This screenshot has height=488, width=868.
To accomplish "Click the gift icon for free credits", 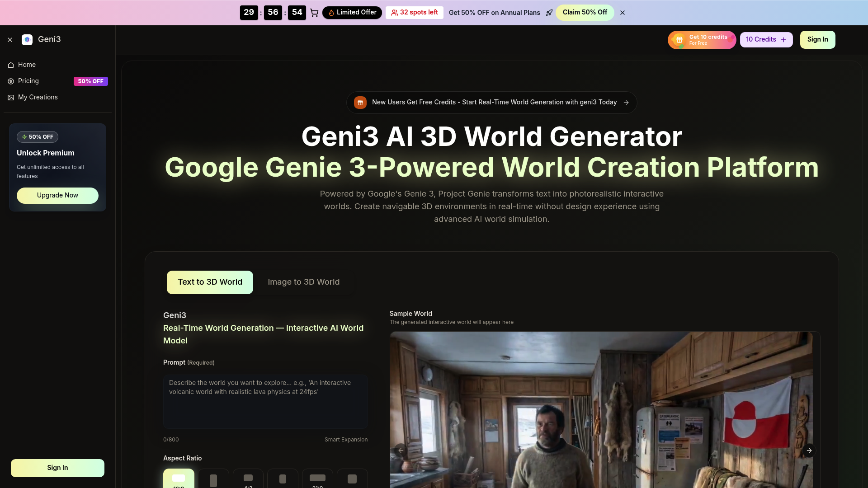I will [x=679, y=40].
